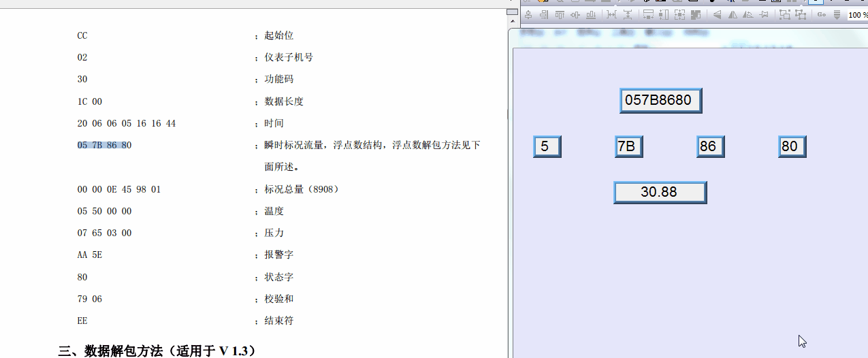Click the box showing 86
The height and width of the screenshot is (358, 868).
click(x=710, y=146)
